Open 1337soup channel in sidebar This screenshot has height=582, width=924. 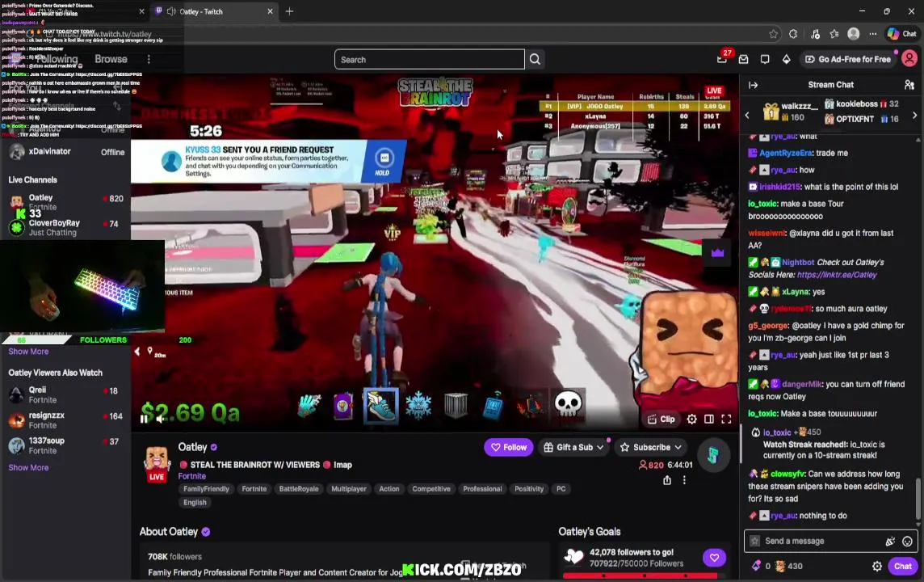(65, 445)
